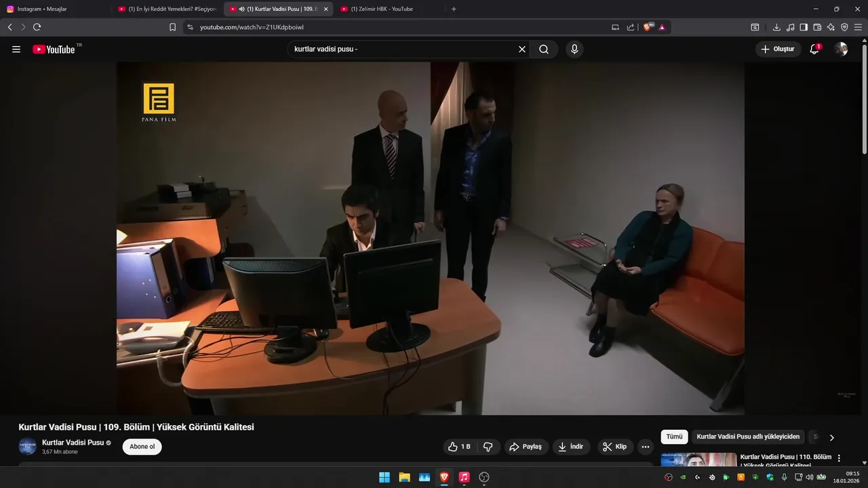This screenshot has height=488, width=868.
Task: Clear the search box text
Action: click(x=522, y=49)
